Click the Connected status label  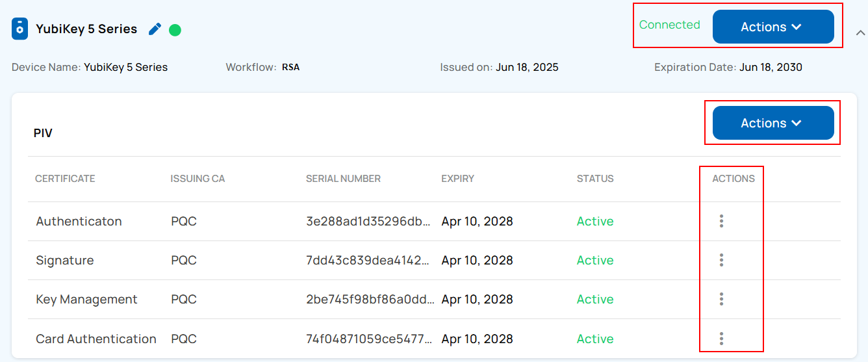(669, 25)
